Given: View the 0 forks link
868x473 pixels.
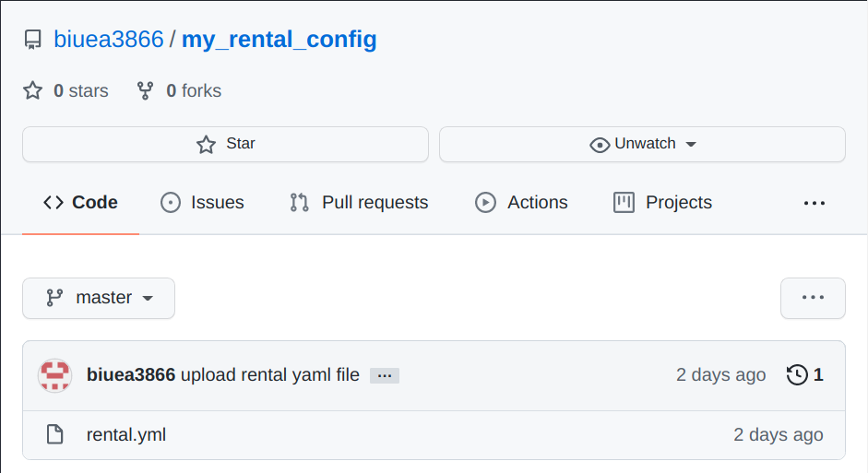Looking at the screenshot, I should pyautogui.click(x=194, y=90).
